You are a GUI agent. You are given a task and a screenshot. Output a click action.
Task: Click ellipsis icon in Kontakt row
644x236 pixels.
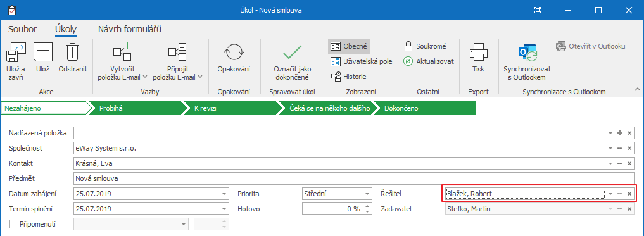click(x=620, y=163)
